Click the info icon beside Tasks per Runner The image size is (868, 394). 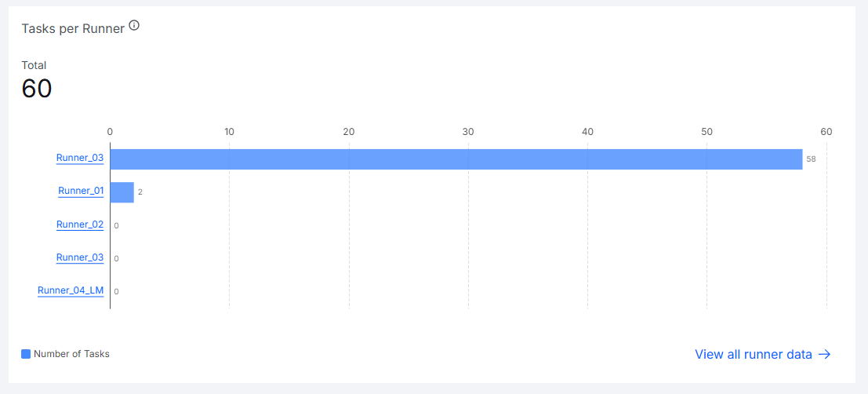tap(134, 25)
